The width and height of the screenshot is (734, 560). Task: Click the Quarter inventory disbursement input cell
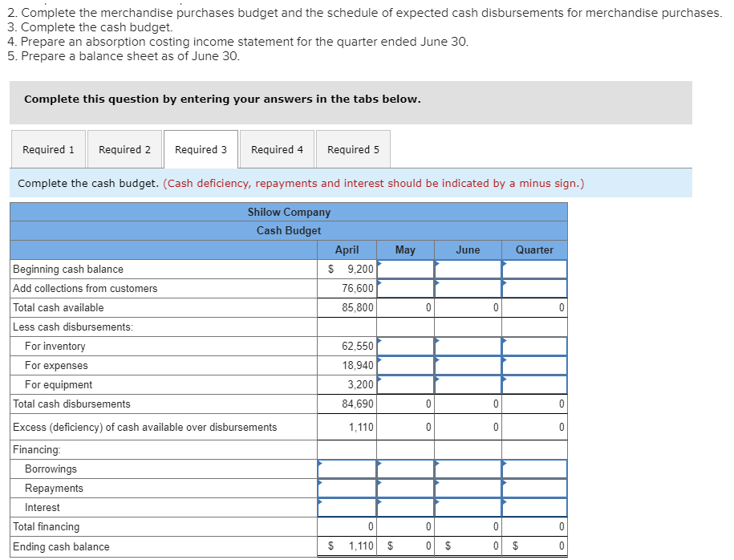pos(534,346)
